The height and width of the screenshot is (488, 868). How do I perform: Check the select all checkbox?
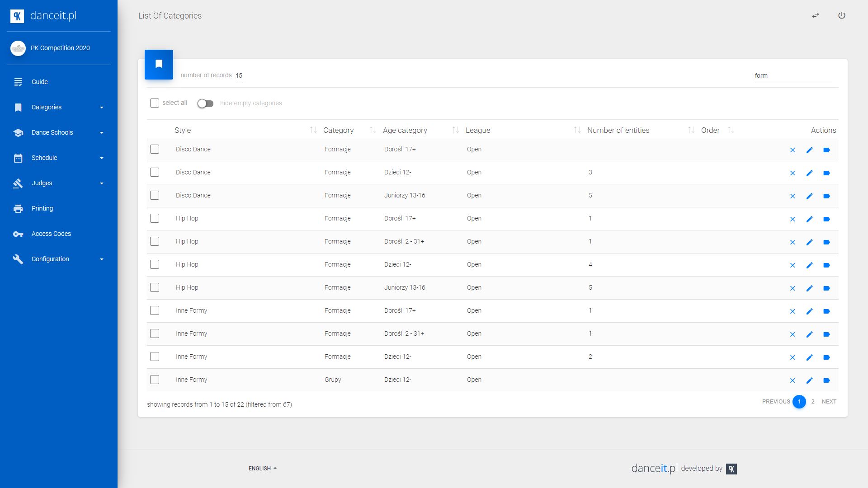(155, 103)
